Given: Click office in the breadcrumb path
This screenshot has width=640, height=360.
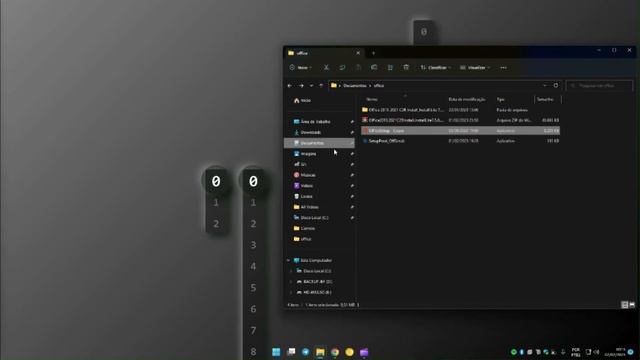Looking at the screenshot, I should click(x=379, y=86).
